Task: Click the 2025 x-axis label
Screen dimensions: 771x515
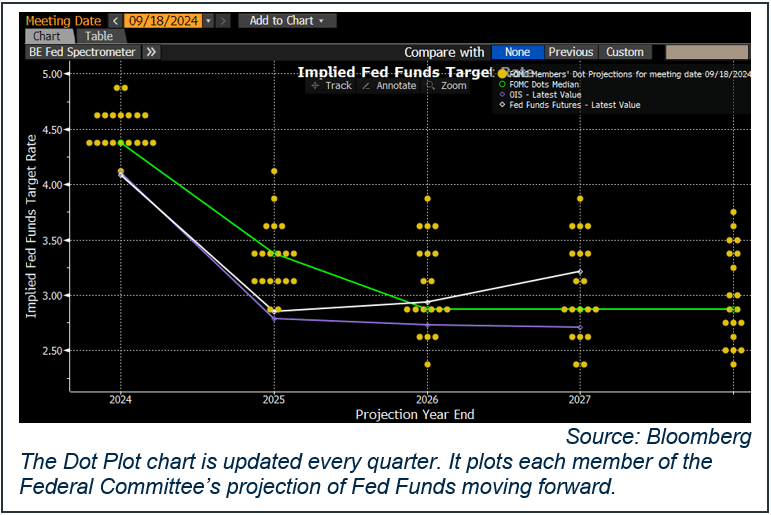Action: point(273,399)
